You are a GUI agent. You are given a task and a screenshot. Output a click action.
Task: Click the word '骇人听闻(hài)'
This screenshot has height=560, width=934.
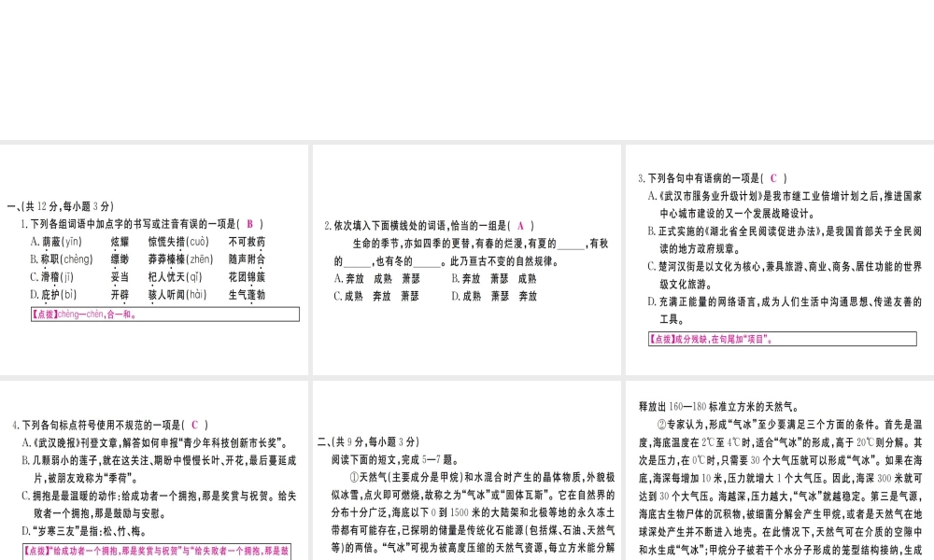[x=177, y=295]
